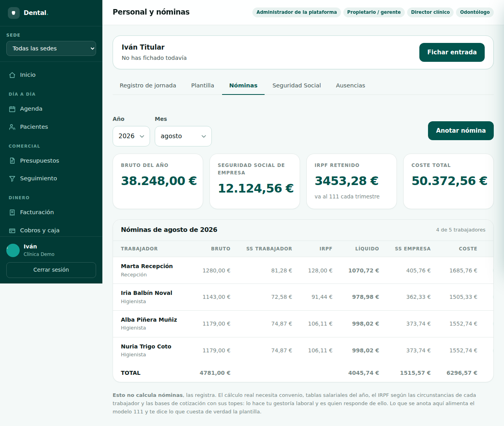Click the Cerrar sesión button
Image resolution: width=504 pixels, height=426 pixels.
[51, 270]
